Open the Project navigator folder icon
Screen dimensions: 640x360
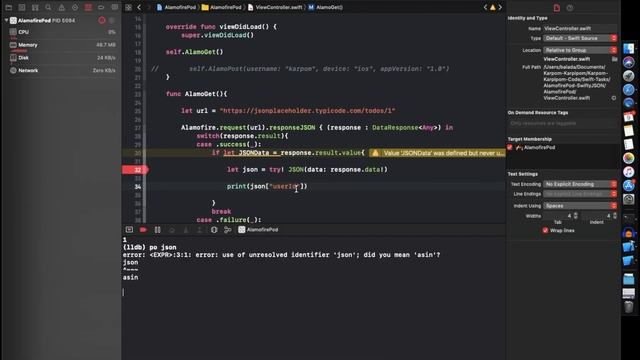9,7
